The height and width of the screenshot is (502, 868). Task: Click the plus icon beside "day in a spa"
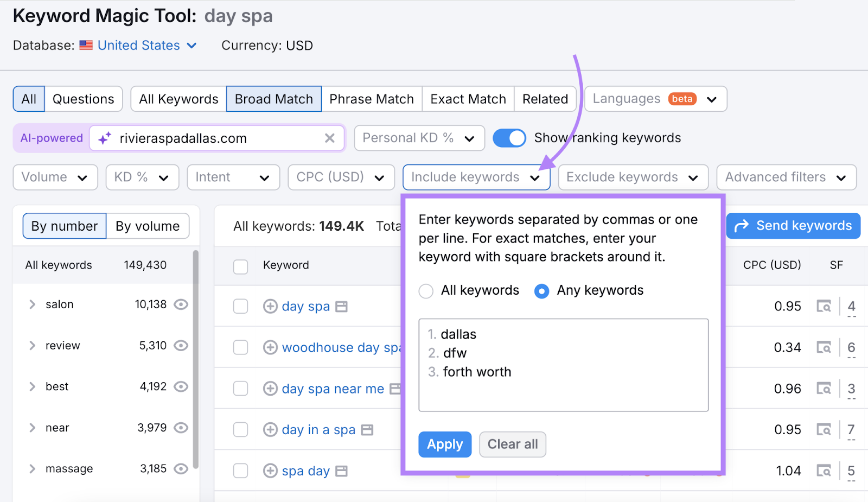[x=270, y=429]
